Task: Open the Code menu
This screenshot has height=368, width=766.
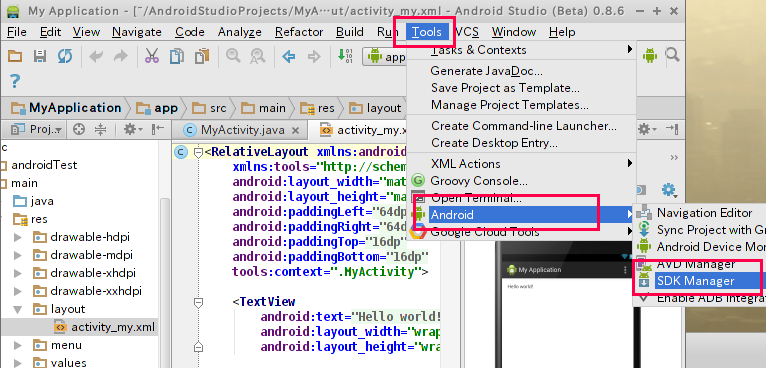Action: [x=190, y=32]
